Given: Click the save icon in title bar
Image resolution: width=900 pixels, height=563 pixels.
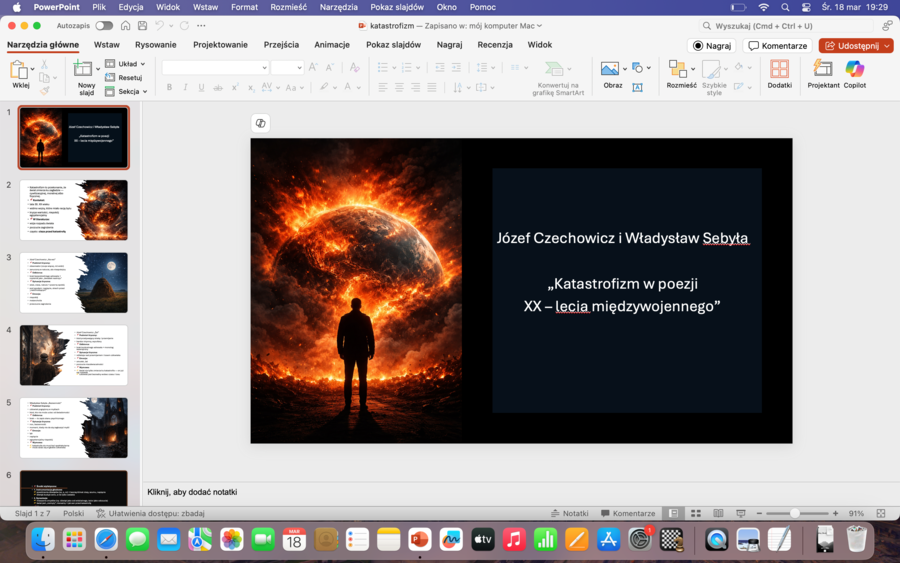Looking at the screenshot, I should click(x=144, y=25).
